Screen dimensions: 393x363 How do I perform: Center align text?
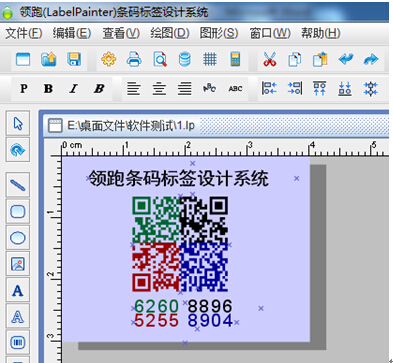[159, 89]
